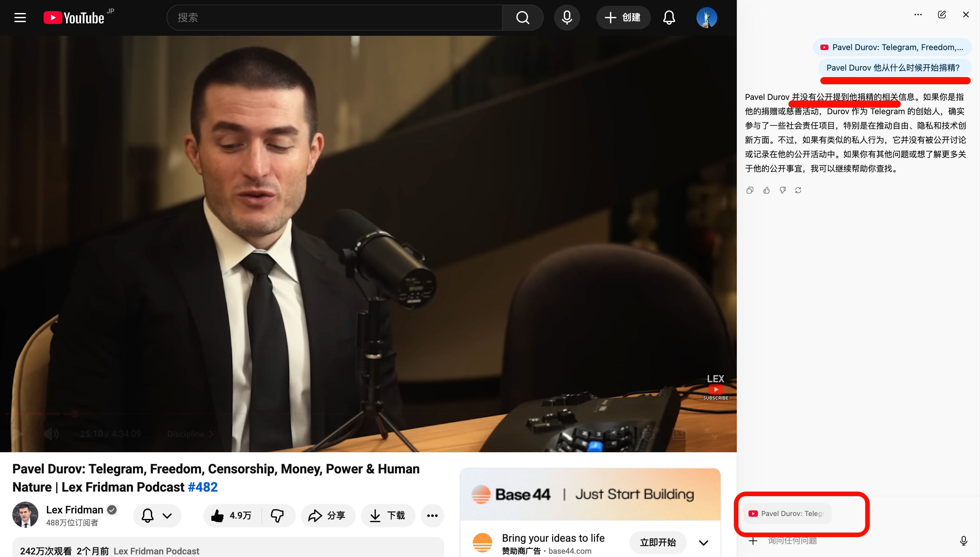This screenshot has width=980, height=557.
Task: Click the 立即开始 ad button
Action: [657, 542]
